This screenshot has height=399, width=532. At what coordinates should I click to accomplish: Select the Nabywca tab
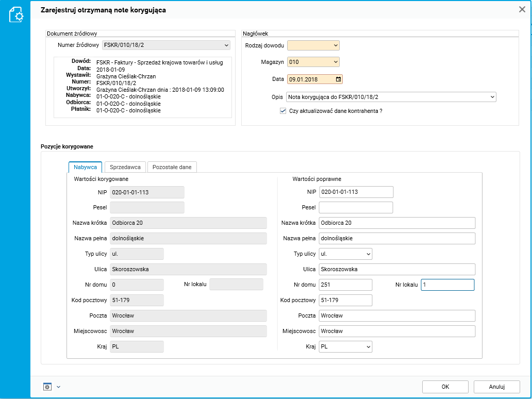[85, 167]
